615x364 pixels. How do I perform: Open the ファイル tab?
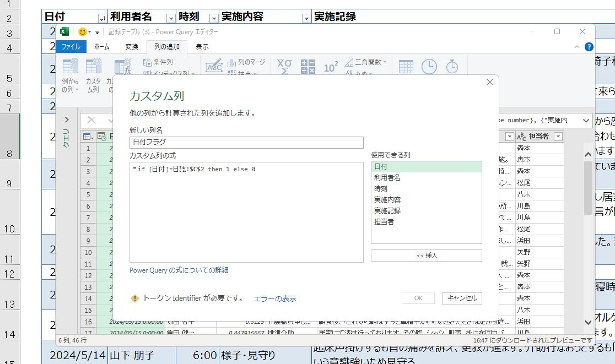pyautogui.click(x=71, y=47)
